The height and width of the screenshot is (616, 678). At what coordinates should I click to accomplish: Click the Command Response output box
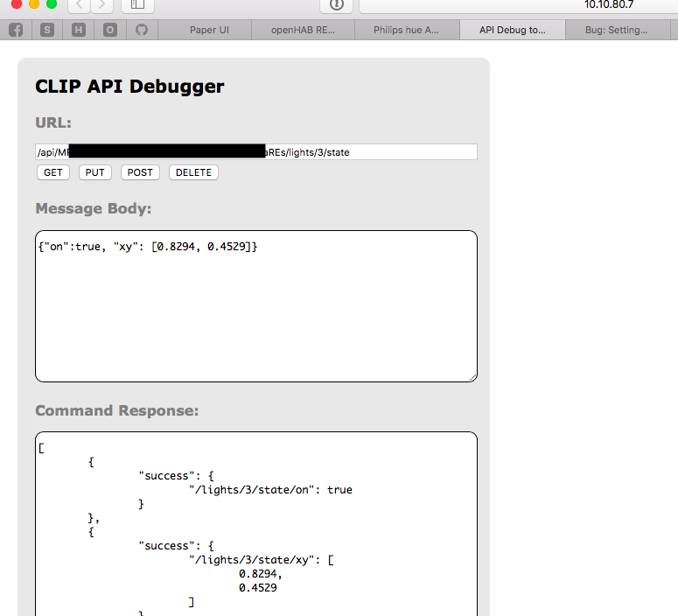[x=256, y=524]
